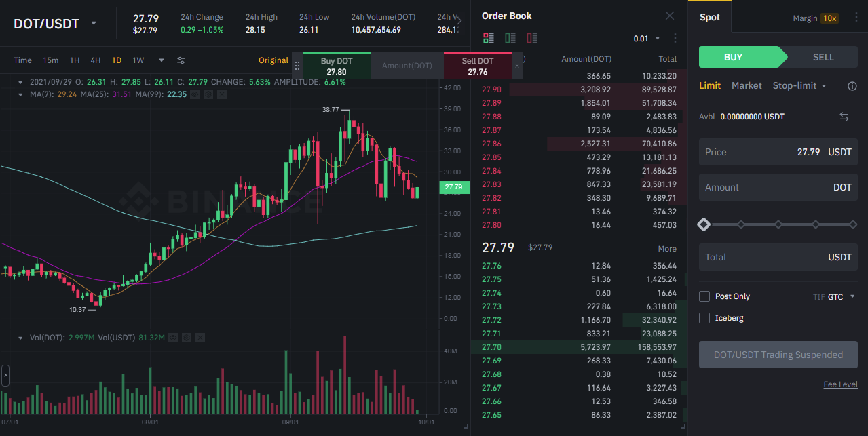This screenshot has width=868, height=436.
Task: Open order type info icon
Action: [852, 86]
